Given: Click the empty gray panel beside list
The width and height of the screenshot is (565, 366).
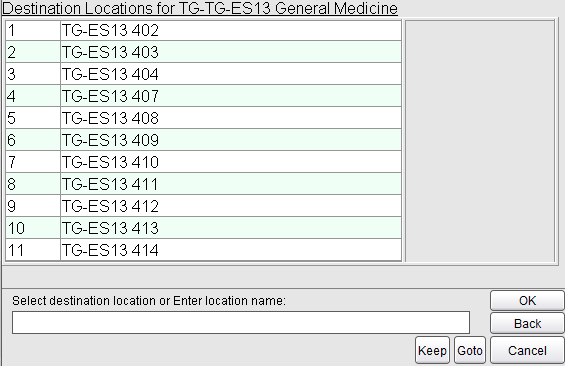Looking at the screenshot, I should coord(480,141).
